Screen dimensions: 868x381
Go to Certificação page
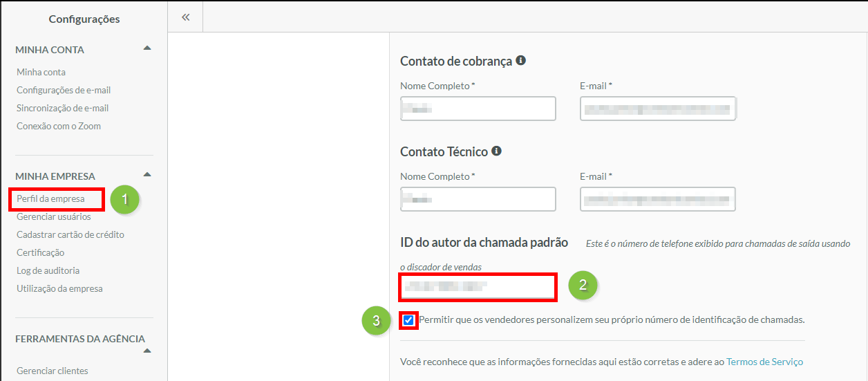click(x=41, y=252)
